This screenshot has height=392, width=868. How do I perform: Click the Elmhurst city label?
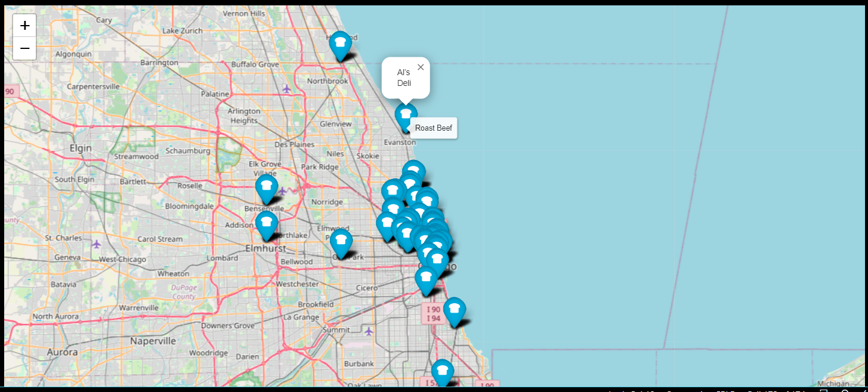[265, 248]
